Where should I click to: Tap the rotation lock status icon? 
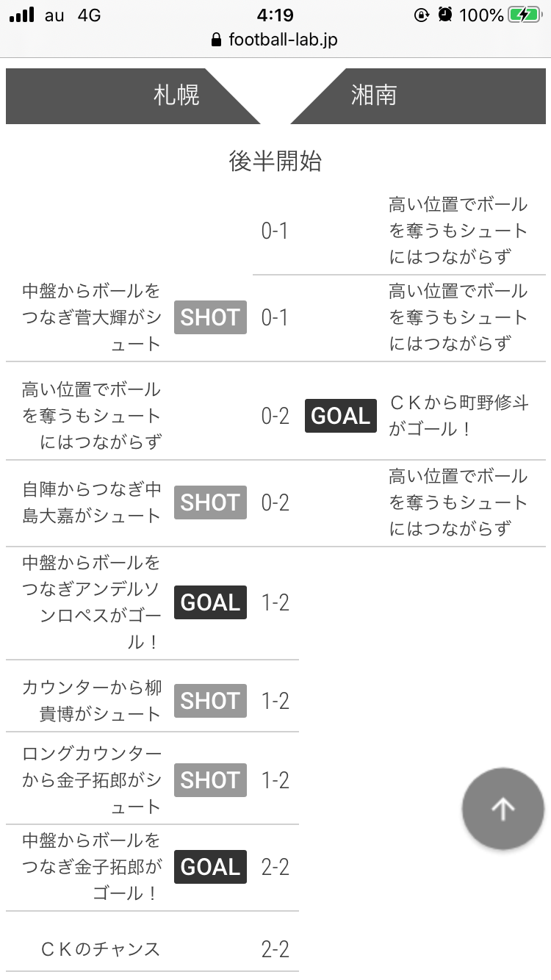tap(422, 15)
